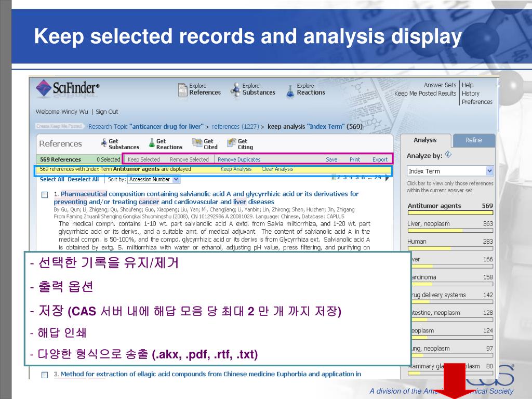Viewport: 532px width, 399px height.
Task: Open Preferences link
Action: click(x=477, y=102)
